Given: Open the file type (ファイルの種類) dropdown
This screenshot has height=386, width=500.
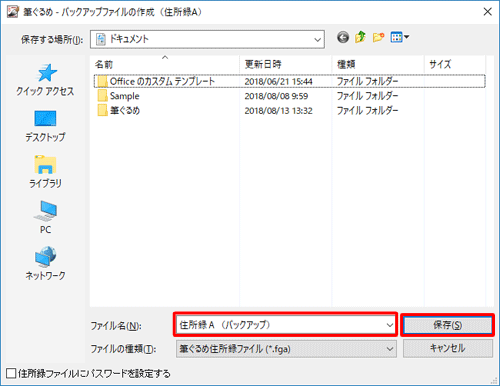Looking at the screenshot, I should coord(286,349).
